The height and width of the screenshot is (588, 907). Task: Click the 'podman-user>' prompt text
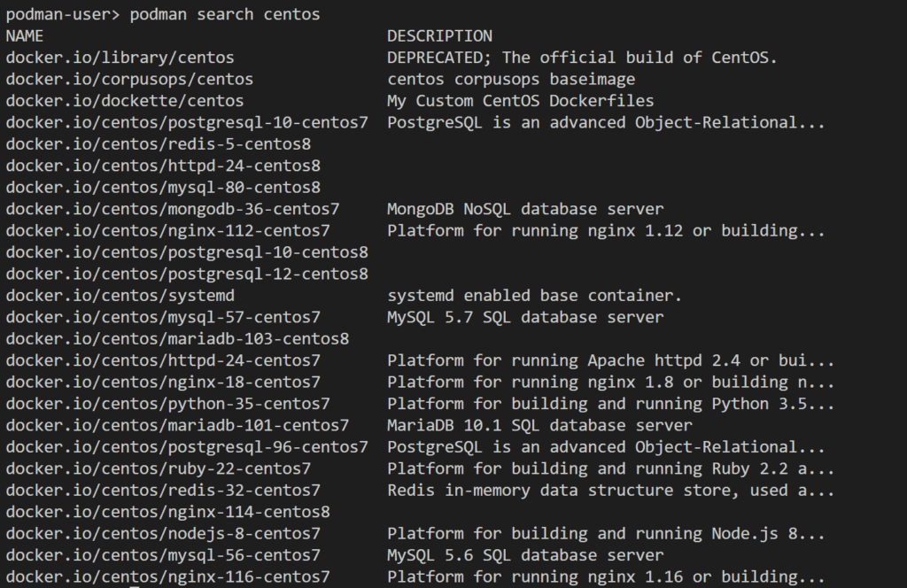63,14
